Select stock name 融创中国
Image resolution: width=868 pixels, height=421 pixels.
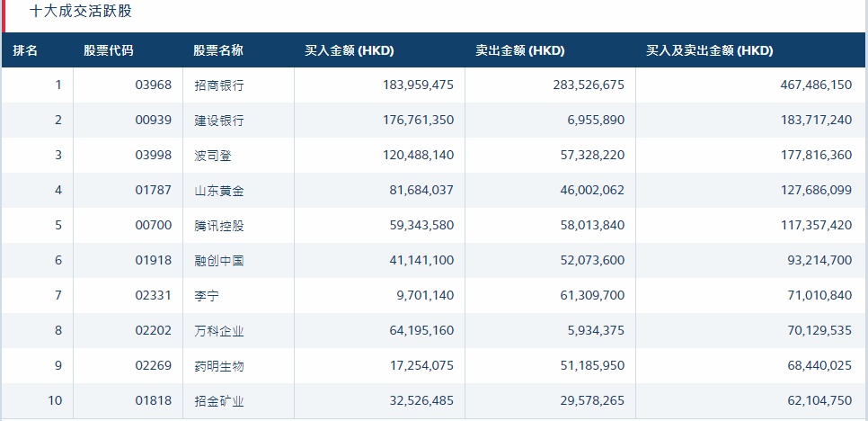point(219,260)
